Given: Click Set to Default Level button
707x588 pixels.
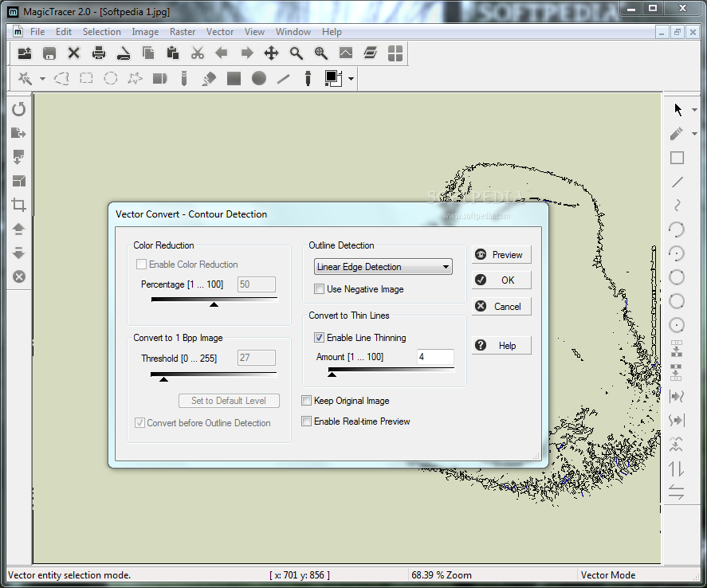Looking at the screenshot, I should coord(229,401).
